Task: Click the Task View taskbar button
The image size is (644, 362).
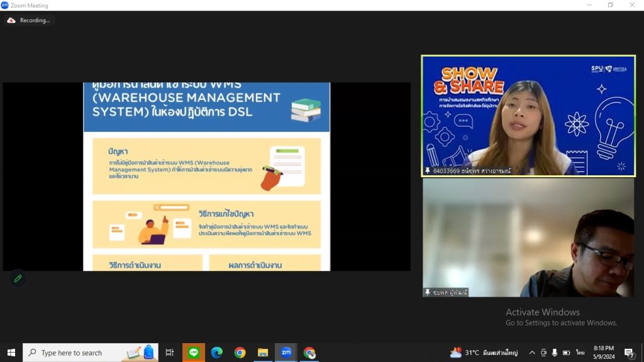Action: [170, 353]
